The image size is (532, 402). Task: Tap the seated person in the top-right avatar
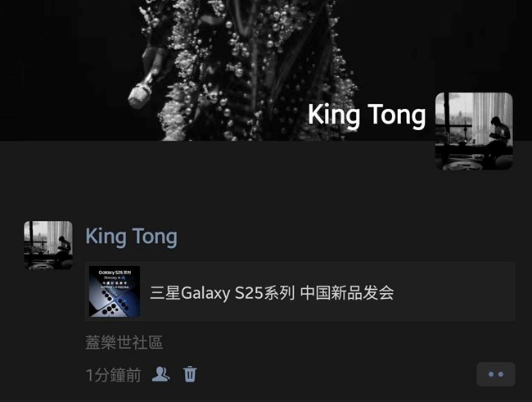497,139
